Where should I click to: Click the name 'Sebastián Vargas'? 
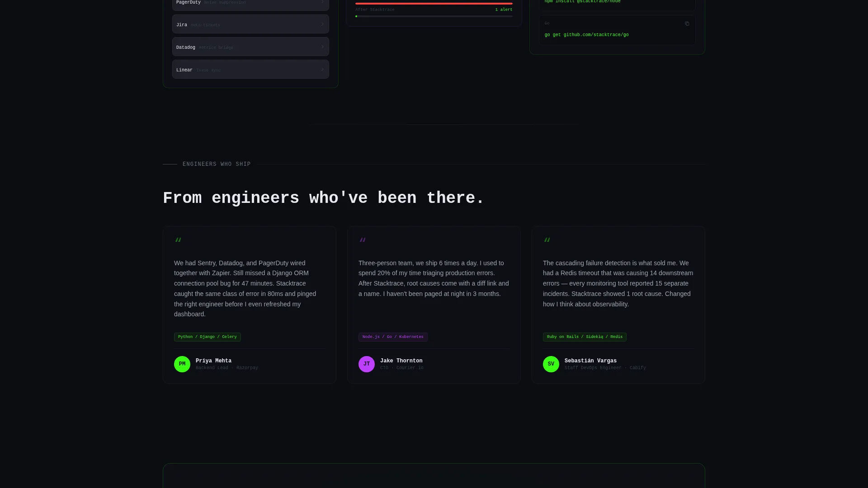590,361
